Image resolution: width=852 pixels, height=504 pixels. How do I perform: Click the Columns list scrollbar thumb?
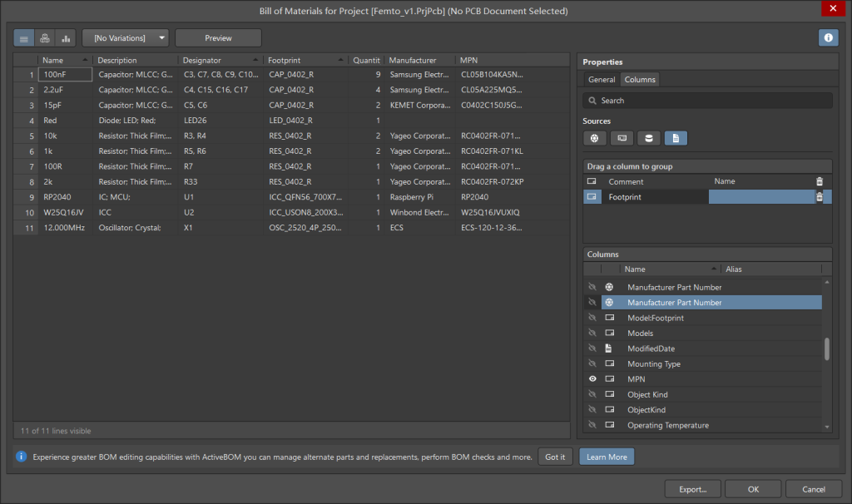tap(827, 349)
